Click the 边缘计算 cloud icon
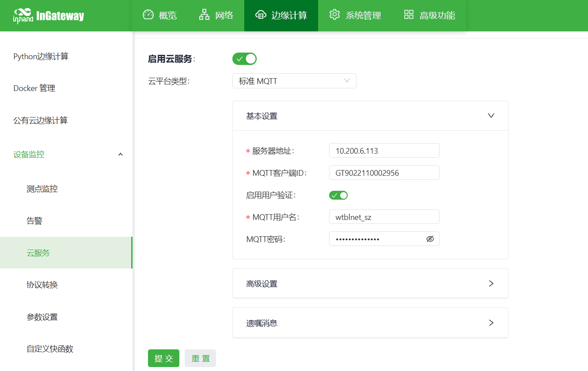Image resolution: width=588 pixels, height=371 pixels. (x=261, y=15)
